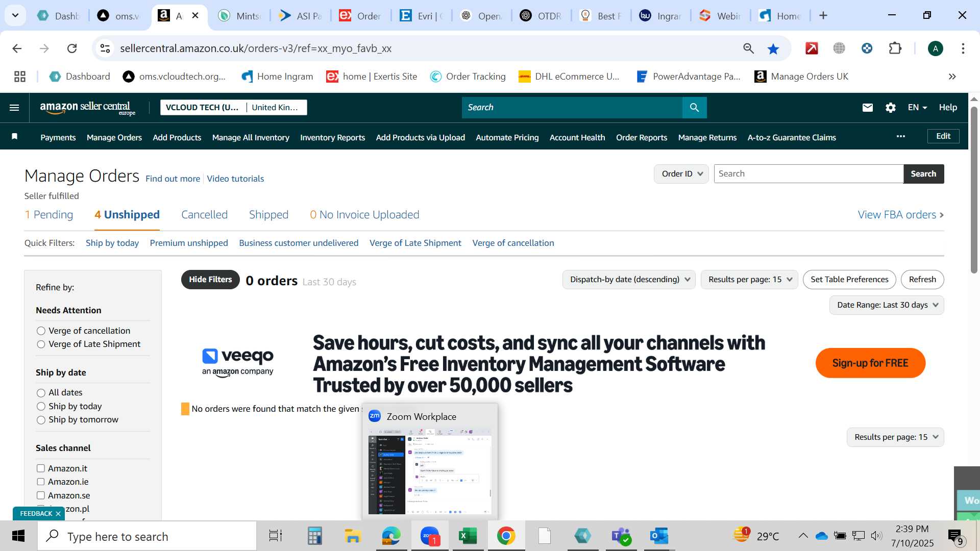Open the Date Range Last 30 days dropdown
The height and width of the screenshot is (551, 980).
pyautogui.click(x=887, y=305)
